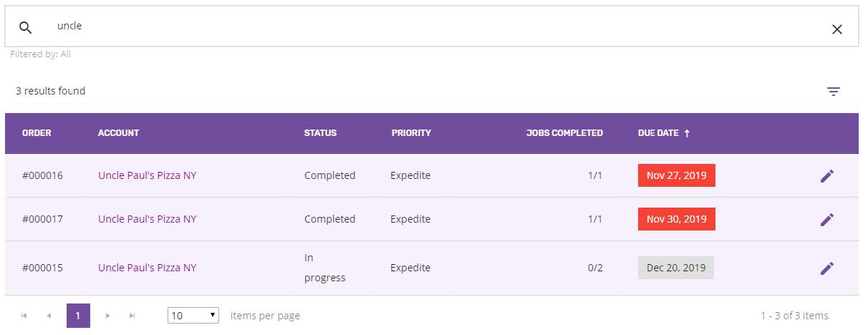The height and width of the screenshot is (335, 868).
Task: Go to the previous page arrow
Action: click(x=49, y=316)
